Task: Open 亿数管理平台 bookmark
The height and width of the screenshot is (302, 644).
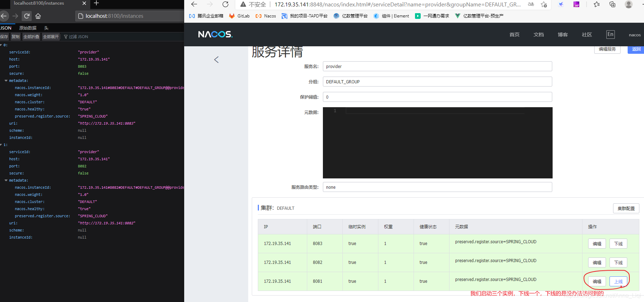Action: pyautogui.click(x=351, y=16)
